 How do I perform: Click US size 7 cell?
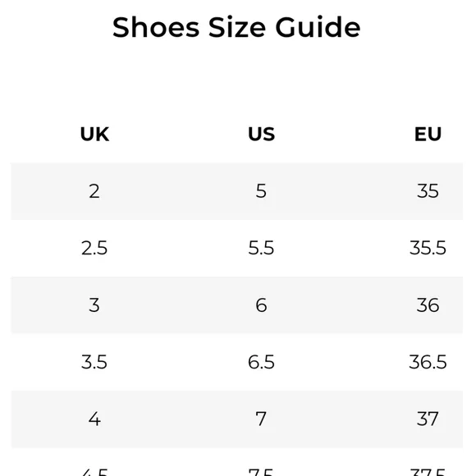261,419
